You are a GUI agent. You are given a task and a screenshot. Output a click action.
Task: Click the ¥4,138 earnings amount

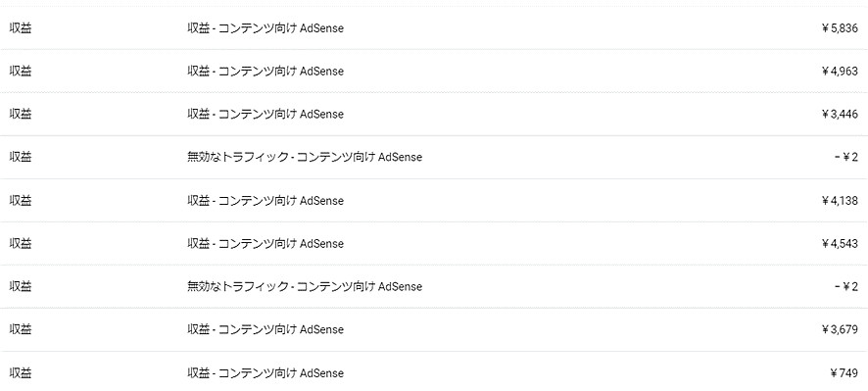click(840, 201)
